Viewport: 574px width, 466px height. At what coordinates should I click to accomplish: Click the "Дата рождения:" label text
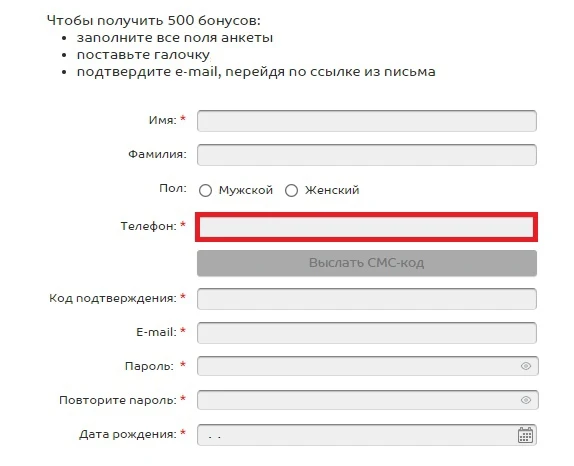pyautogui.click(x=128, y=434)
